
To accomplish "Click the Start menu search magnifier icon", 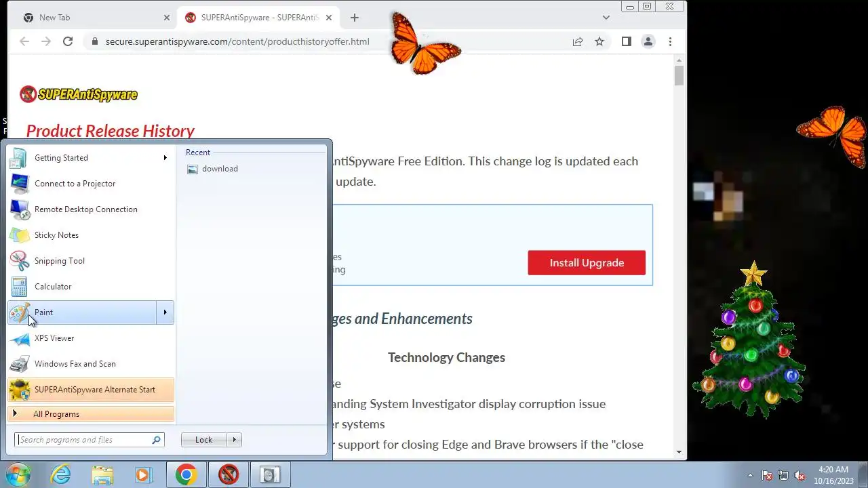I will coord(157,440).
